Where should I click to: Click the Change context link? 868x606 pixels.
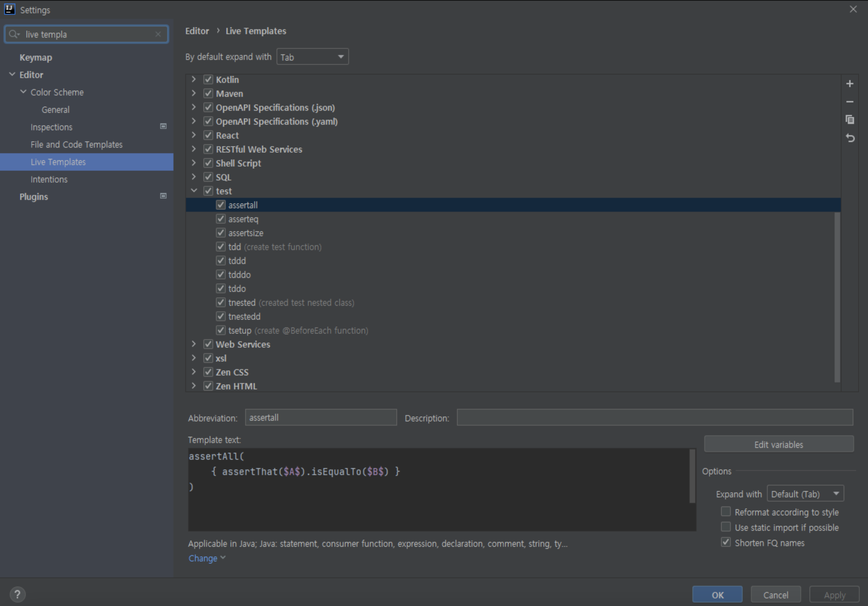click(203, 558)
